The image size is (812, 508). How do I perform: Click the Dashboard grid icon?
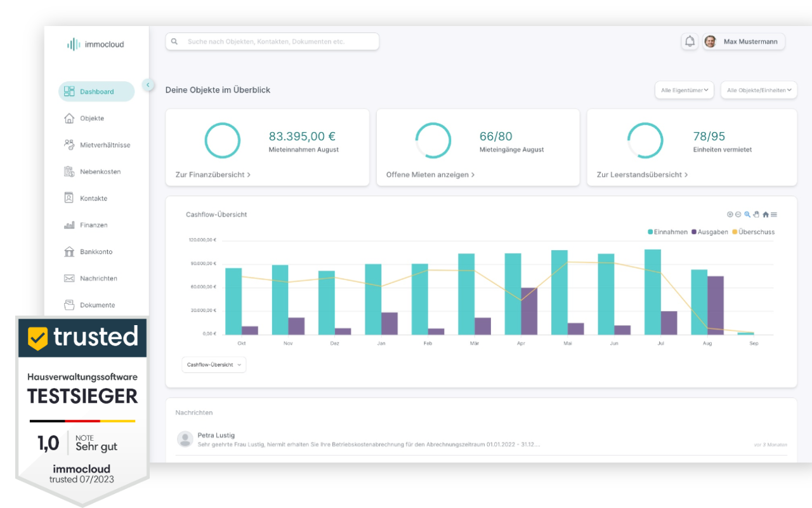tap(69, 91)
